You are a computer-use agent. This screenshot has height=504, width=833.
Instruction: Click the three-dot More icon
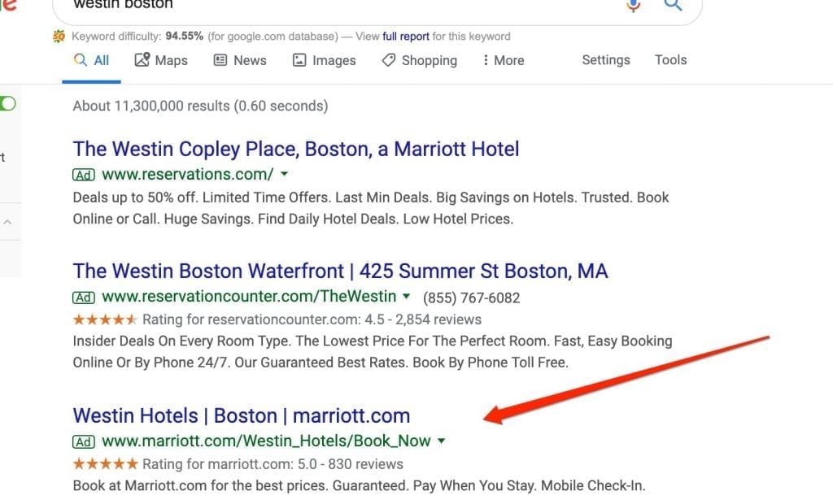[485, 60]
